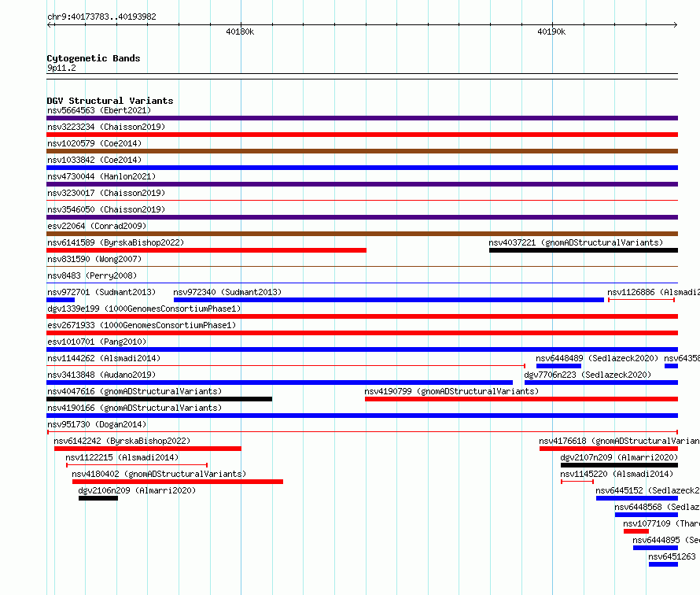Select nsv6448568 variant label

pos(658,507)
